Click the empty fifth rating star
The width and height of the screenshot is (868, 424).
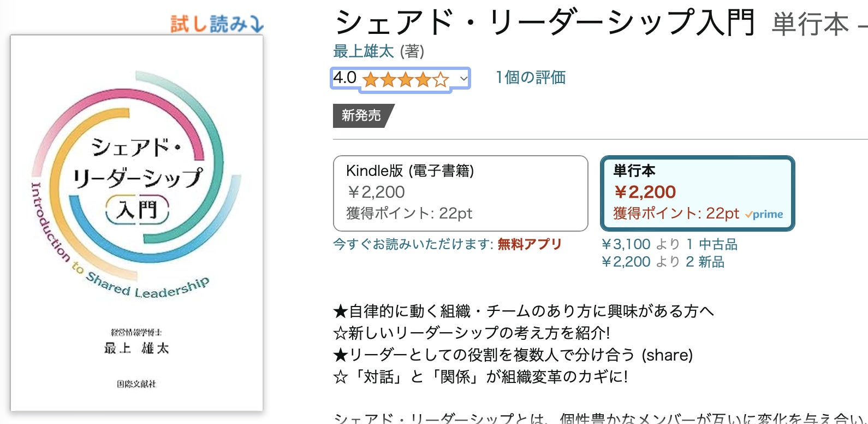441,80
